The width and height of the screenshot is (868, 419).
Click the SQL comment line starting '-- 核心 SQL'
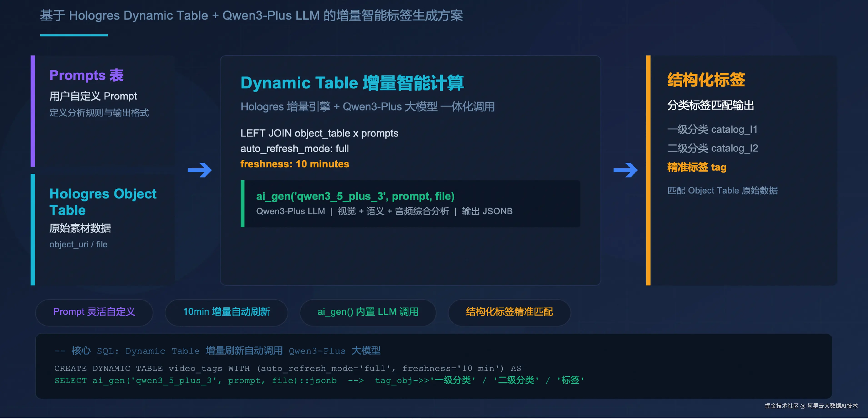pyautogui.click(x=217, y=351)
